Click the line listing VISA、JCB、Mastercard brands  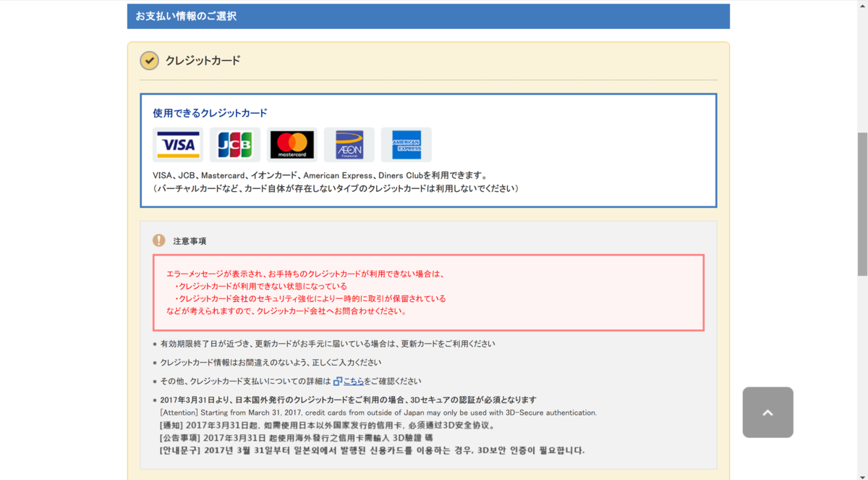320,175
